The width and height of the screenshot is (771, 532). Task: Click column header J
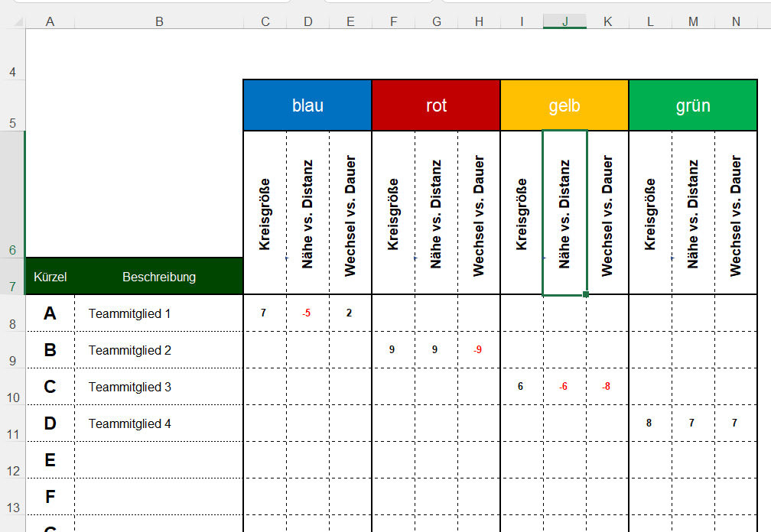click(x=564, y=21)
